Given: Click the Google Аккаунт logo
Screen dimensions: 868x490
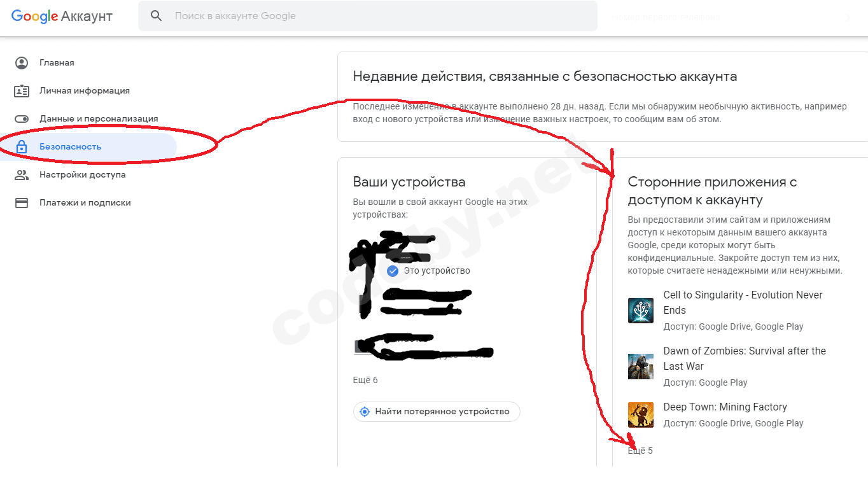Looking at the screenshot, I should [x=62, y=17].
